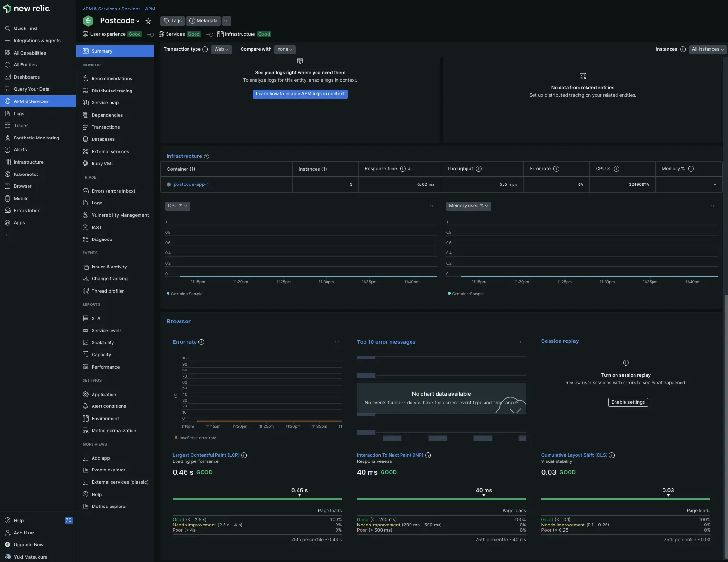Click the Cumulative Layout Shift info icon
This screenshot has width=728, height=562.
click(x=612, y=455)
